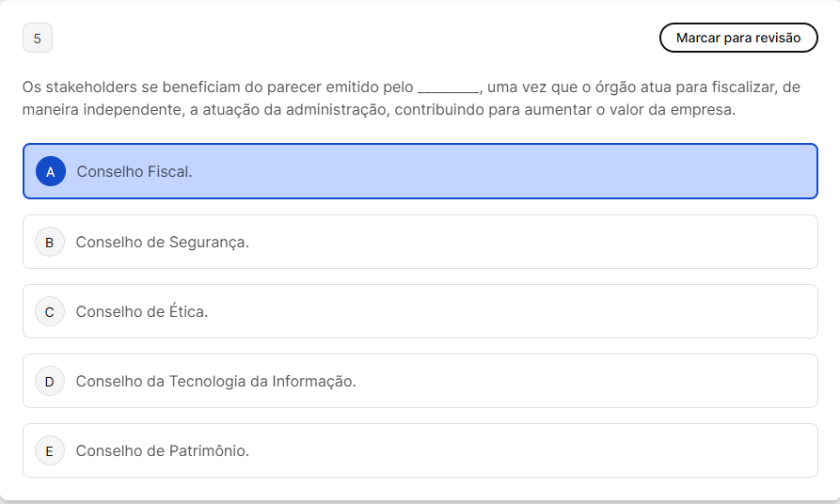Choose the letter E option circle
840x504 pixels.
(x=50, y=450)
